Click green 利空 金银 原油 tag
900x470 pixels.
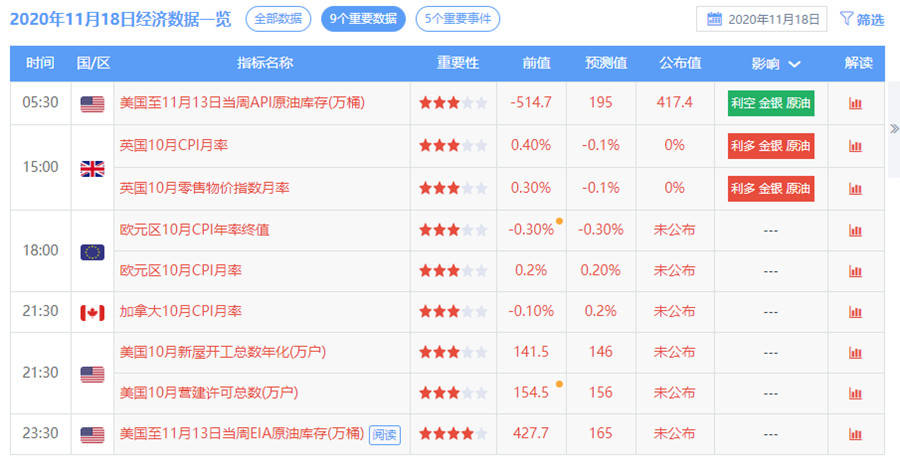pos(771,103)
